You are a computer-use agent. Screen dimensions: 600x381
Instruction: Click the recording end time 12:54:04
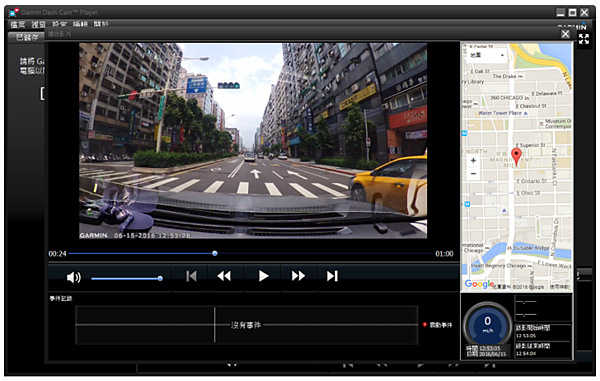click(526, 353)
